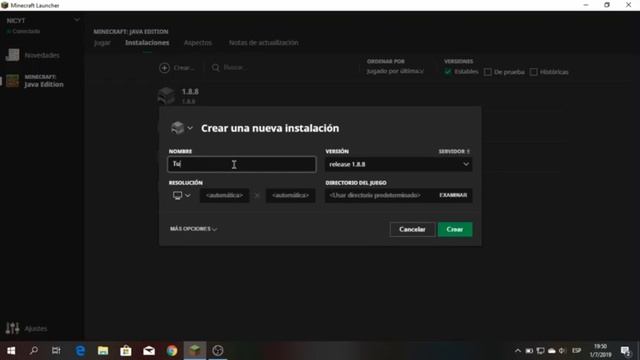Click EXAMINAR to browse the game directory

453,195
